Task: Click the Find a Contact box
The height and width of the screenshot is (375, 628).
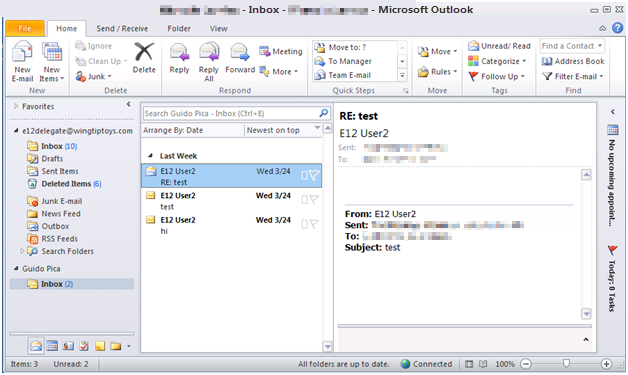Action: 572,46
